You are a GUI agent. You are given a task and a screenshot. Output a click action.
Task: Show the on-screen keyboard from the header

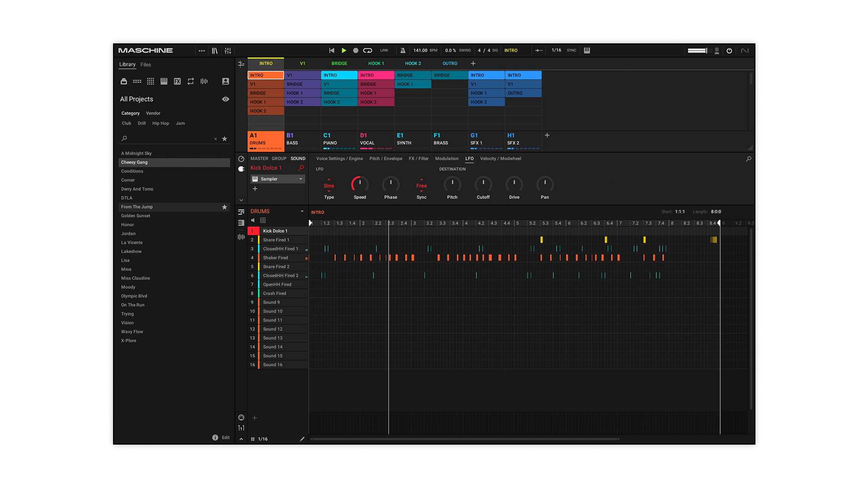coord(586,50)
